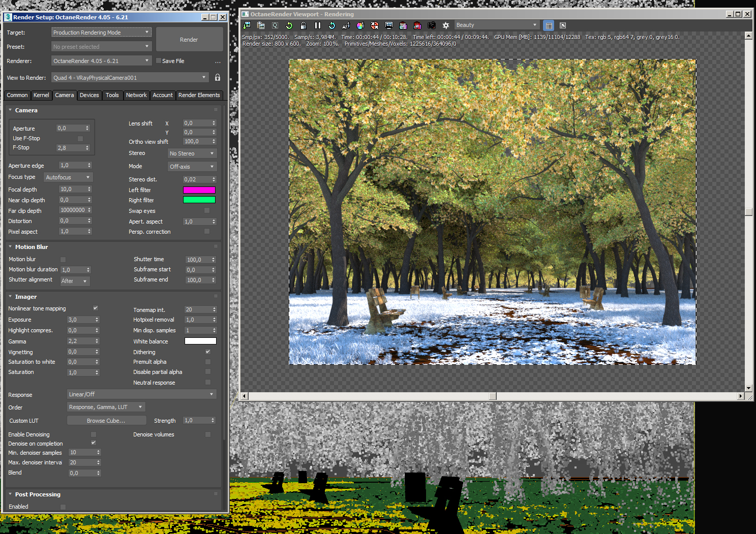Screen dimensions: 756x534
Task: Uncheck Nonlinear tone mapping
Action: pos(96,308)
